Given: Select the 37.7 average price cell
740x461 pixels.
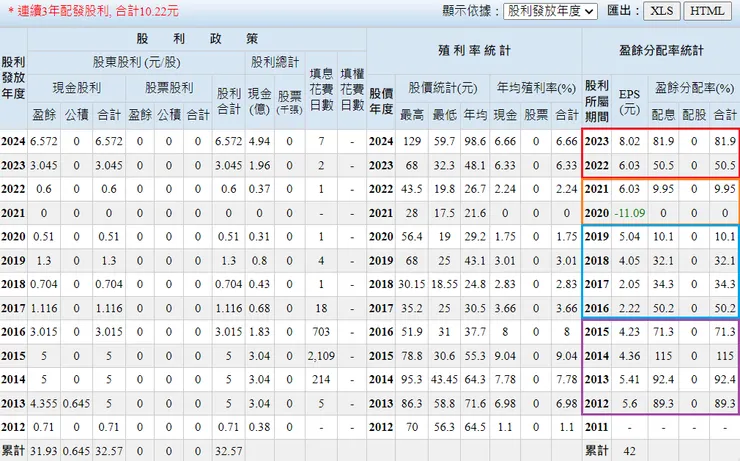Looking at the screenshot, I should coord(475,332).
